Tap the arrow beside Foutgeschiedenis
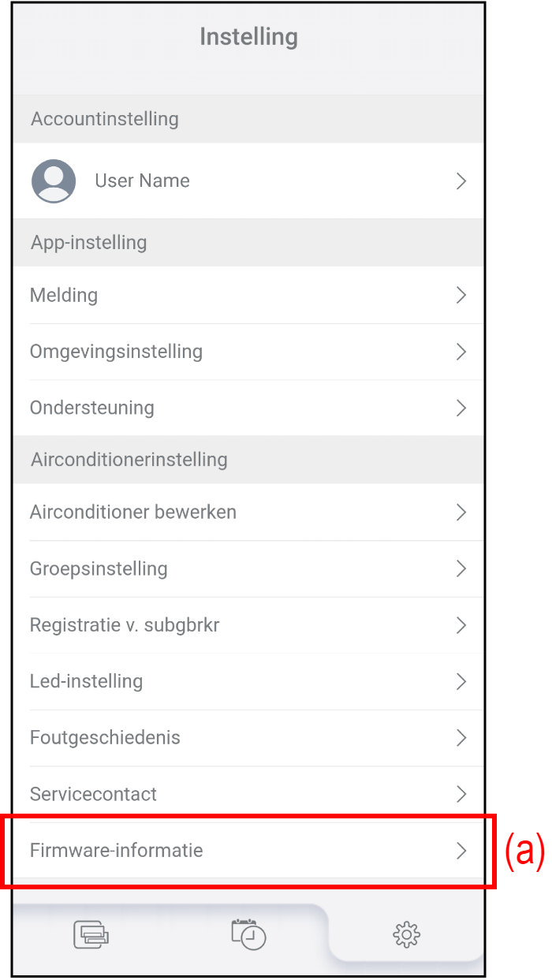Screen dimensions: 552x980 click(461, 739)
